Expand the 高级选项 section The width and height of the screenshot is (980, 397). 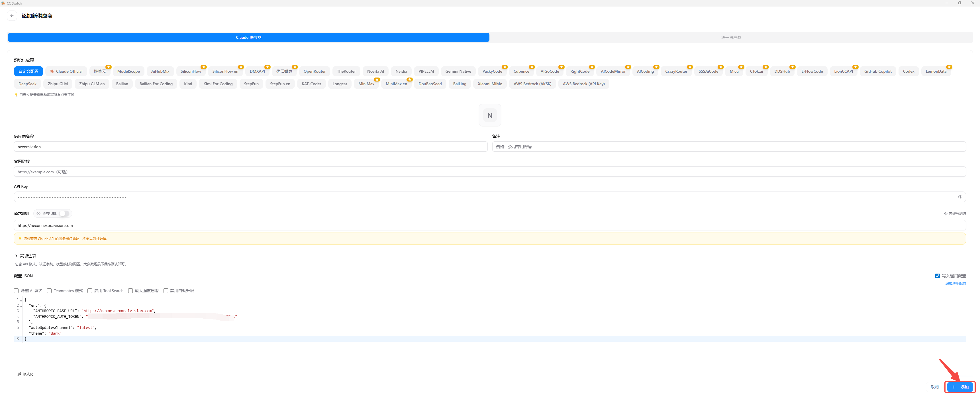pos(25,256)
